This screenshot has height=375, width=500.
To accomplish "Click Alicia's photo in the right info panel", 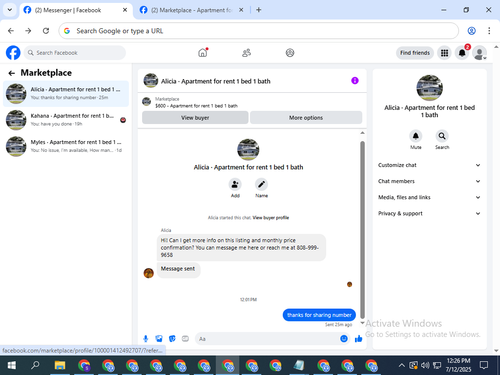I will coord(430,88).
